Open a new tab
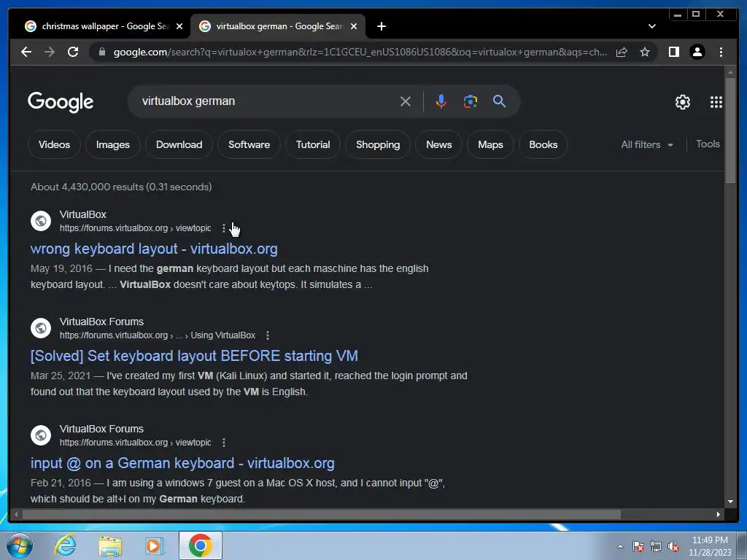This screenshot has height=560, width=747. click(381, 26)
